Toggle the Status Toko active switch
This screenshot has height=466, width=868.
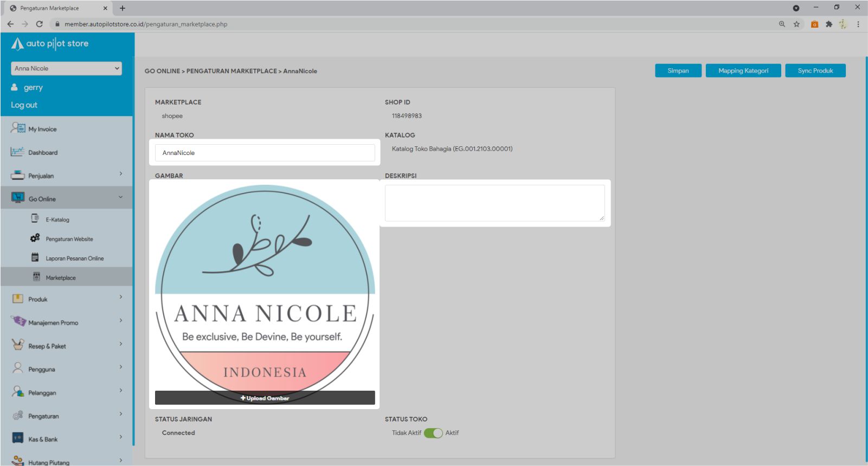(x=433, y=433)
